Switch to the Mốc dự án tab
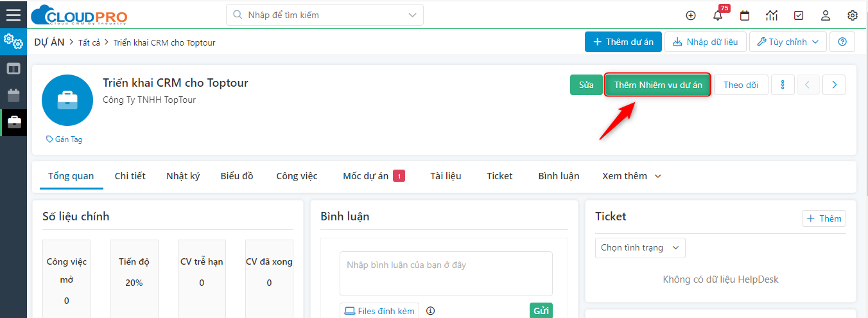 366,176
